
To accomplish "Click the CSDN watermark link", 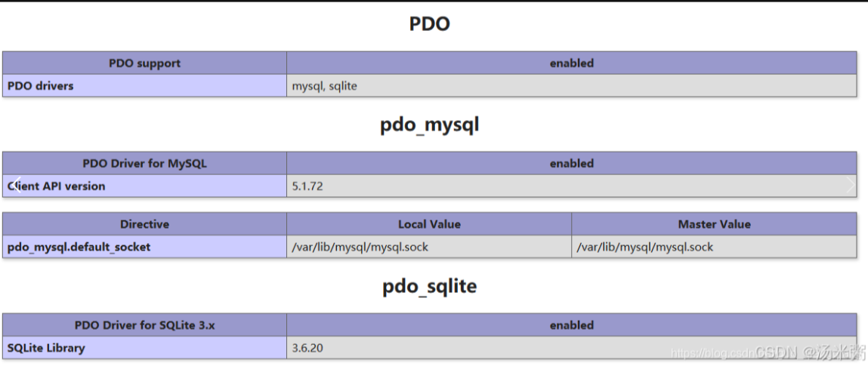I will 767,352.
